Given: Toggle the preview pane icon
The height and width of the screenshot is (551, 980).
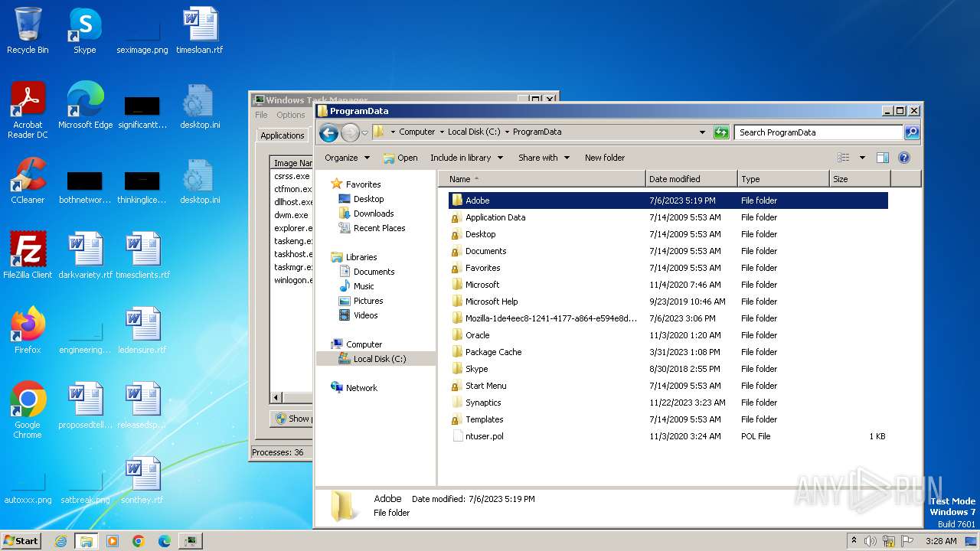Looking at the screenshot, I should pos(883,158).
